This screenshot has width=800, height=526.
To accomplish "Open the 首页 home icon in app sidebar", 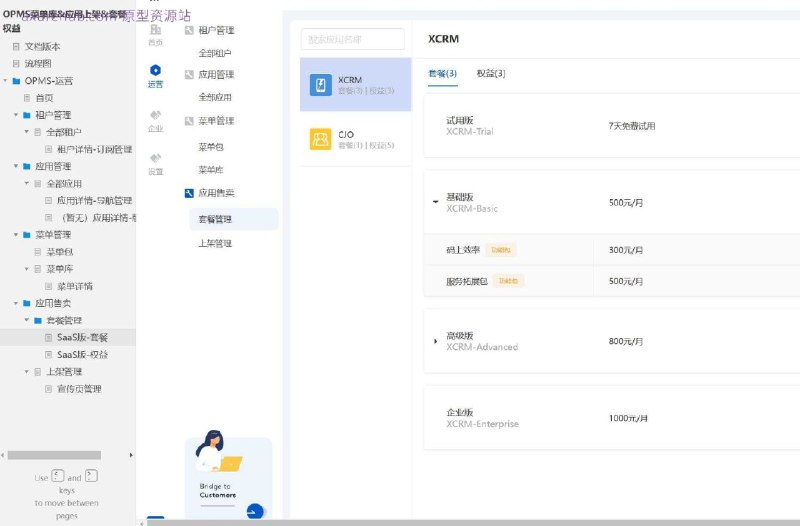I will (x=156, y=31).
